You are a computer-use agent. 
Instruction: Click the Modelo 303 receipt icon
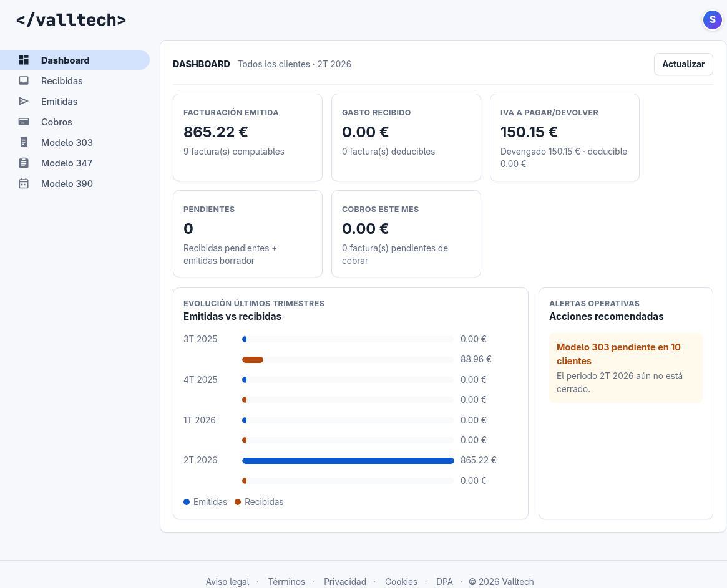click(24, 142)
